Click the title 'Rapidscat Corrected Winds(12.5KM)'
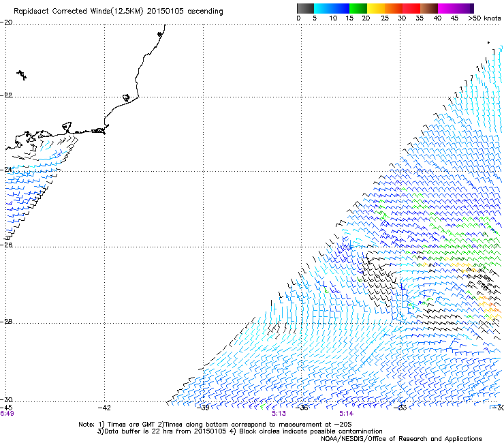 point(78,11)
